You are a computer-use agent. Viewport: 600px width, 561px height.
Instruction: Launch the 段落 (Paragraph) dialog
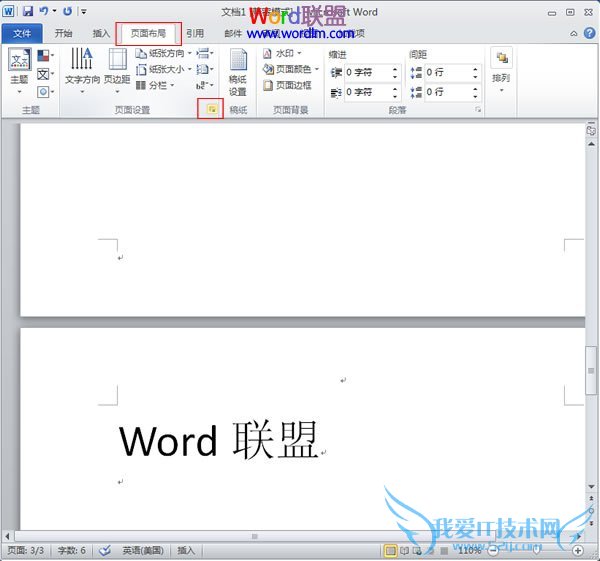coord(478,110)
